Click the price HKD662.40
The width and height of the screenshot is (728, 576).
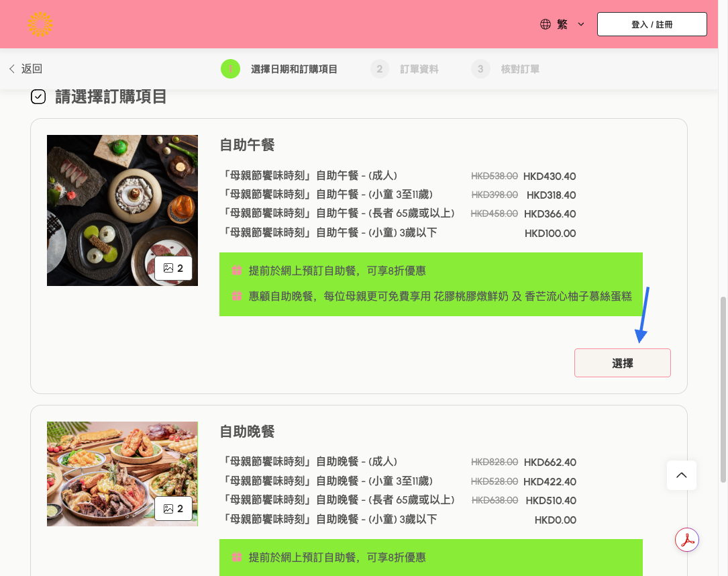pyautogui.click(x=550, y=463)
